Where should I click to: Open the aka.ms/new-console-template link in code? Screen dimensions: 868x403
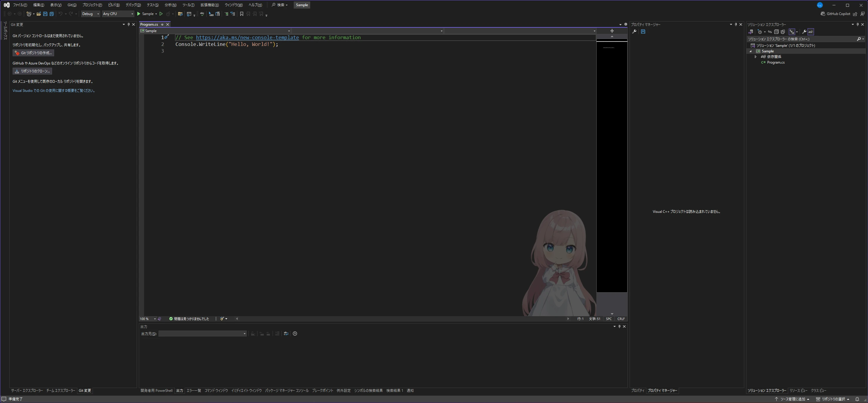tap(247, 37)
